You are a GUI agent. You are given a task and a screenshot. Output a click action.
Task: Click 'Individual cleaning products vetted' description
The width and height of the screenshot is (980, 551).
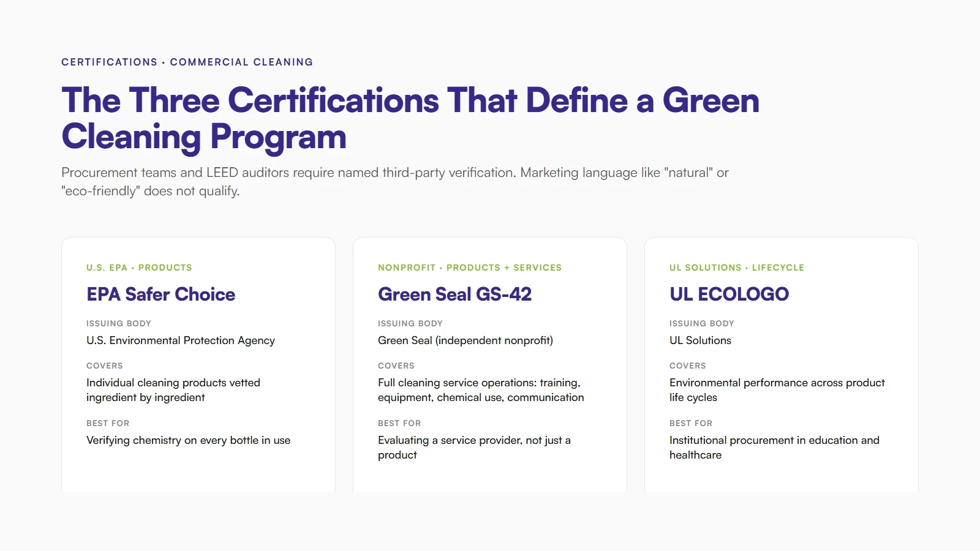click(173, 390)
